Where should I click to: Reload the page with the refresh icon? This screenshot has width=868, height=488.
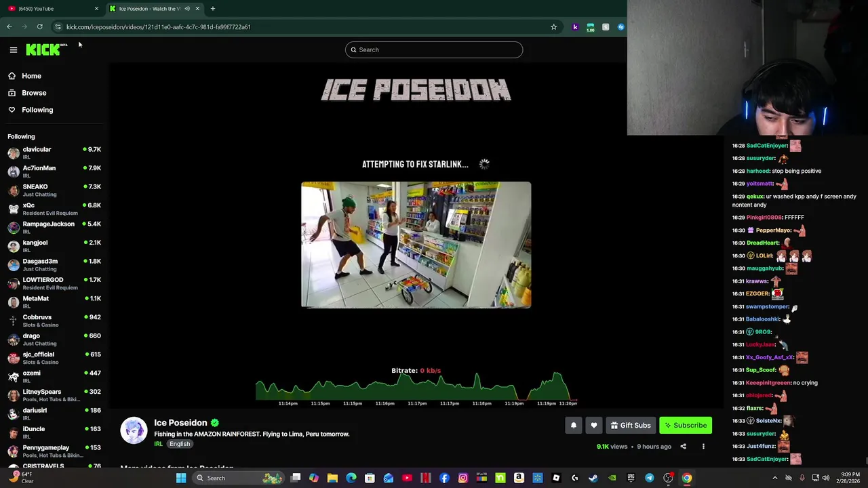(40, 27)
